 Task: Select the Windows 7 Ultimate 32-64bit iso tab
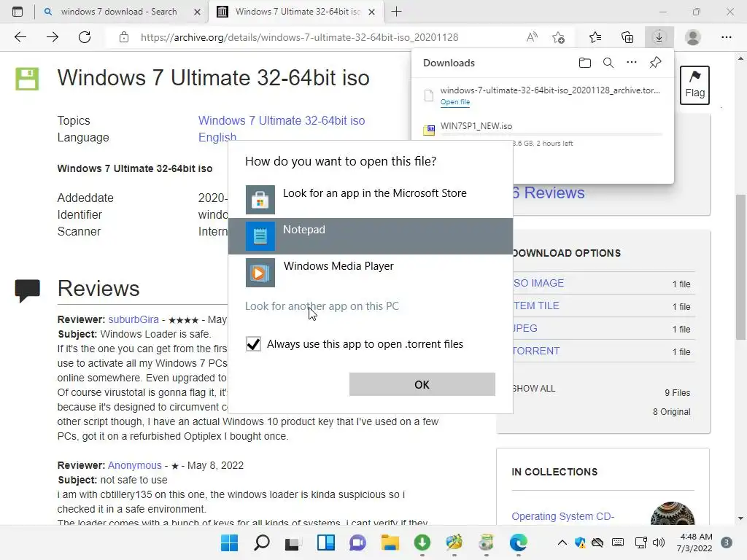(298, 12)
